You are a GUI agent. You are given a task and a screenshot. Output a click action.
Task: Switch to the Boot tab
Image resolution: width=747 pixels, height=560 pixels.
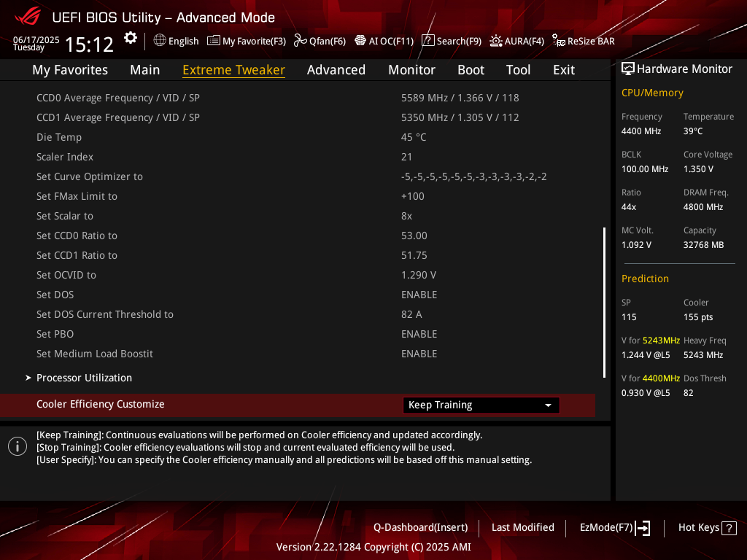471,70
